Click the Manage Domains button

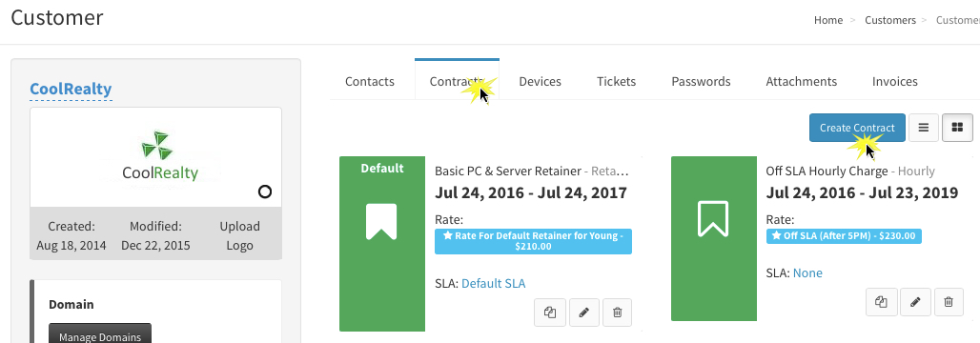pos(100,334)
